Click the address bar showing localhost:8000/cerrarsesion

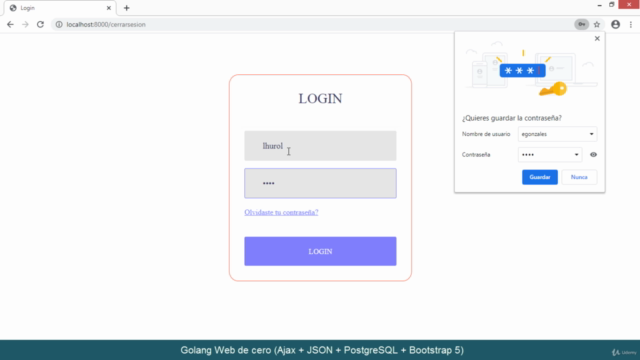(x=314, y=24)
